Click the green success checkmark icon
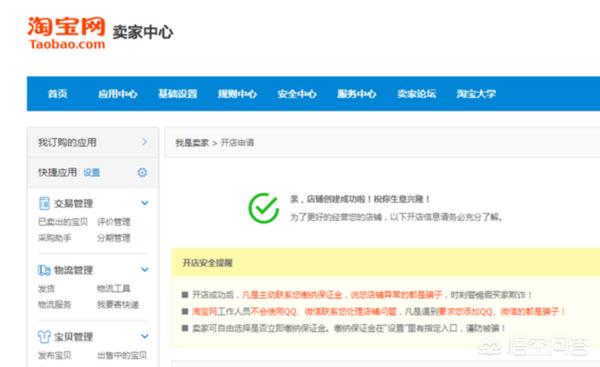 pos(264,208)
